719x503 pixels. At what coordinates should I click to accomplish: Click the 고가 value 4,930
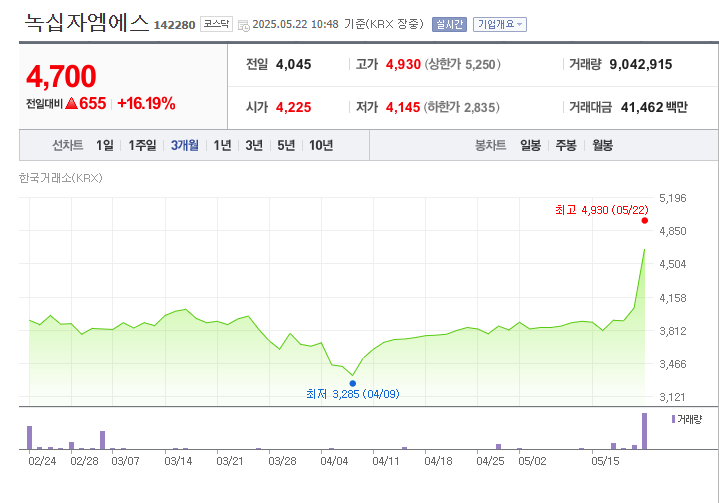(403, 64)
